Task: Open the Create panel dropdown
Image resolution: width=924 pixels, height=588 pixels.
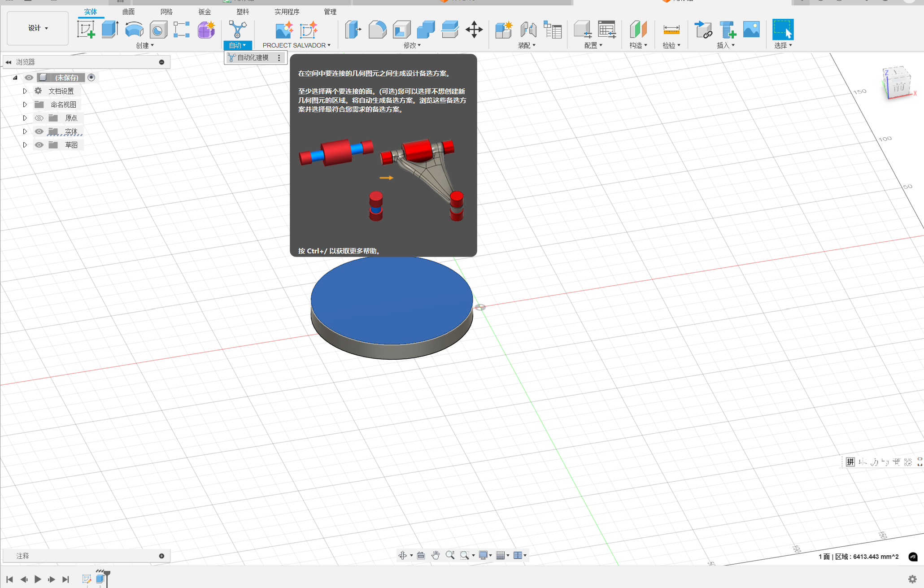Action: (145, 45)
